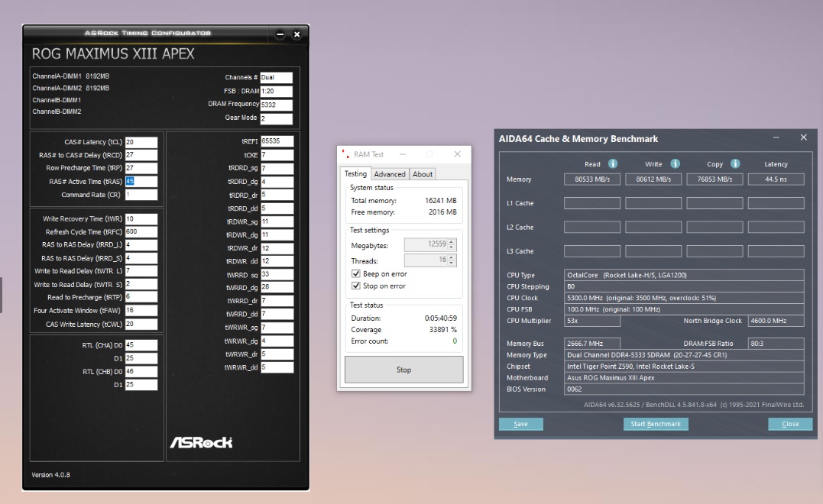
Task: Click the Memory Copy 76853 MB/s result
Action: pos(715,179)
